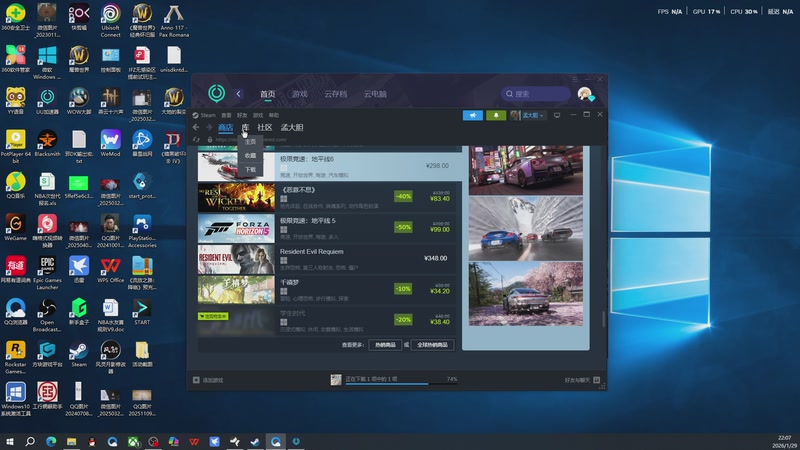Screen dimensions: 800x450
Task: Open the 查看 menu in Steam
Action: [x=226, y=115]
